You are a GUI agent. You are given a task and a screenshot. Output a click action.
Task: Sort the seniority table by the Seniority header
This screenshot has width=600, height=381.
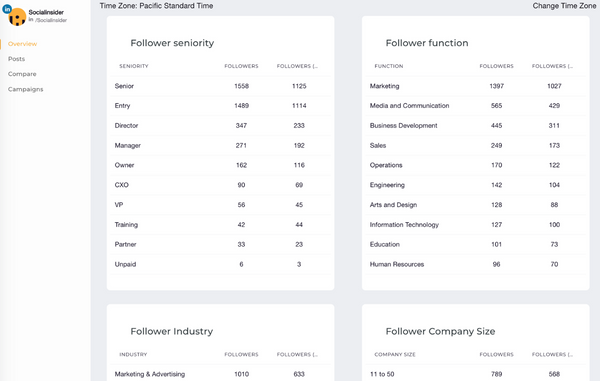coord(134,66)
